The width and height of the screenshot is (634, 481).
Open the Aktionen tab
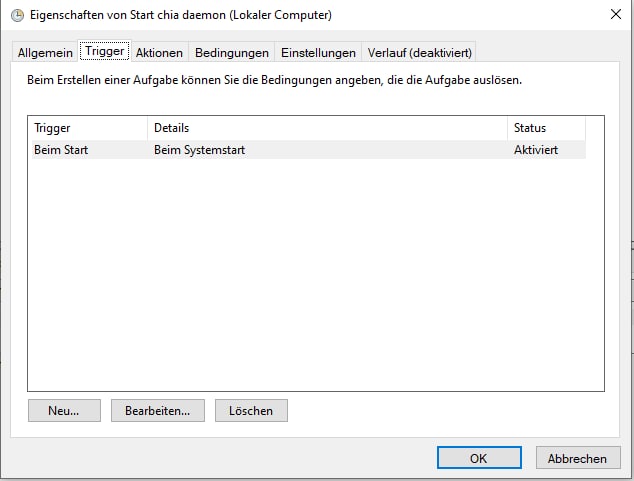click(159, 53)
